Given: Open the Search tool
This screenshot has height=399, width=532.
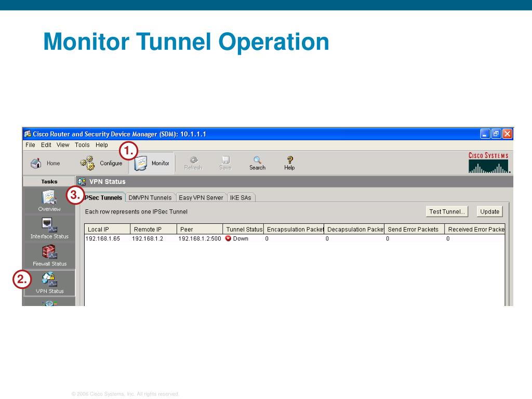Looking at the screenshot, I should tap(257, 163).
